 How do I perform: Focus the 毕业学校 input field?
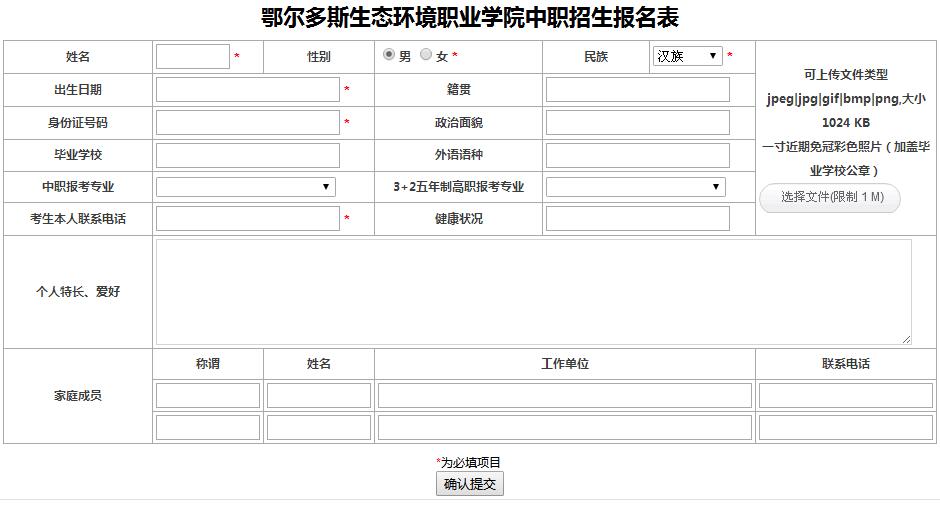[248, 155]
